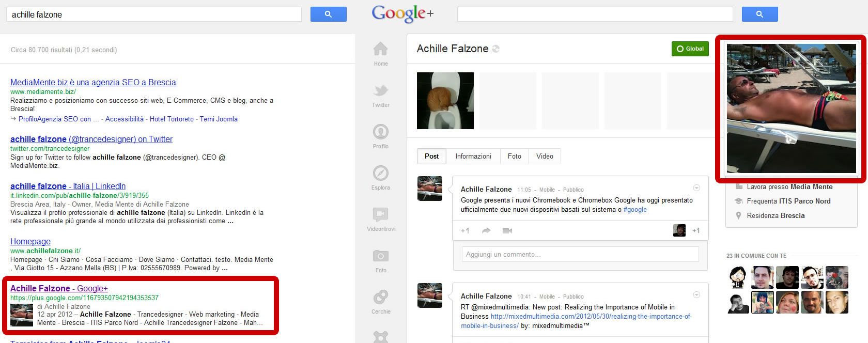Share the Chromebook post with arrow icon
The width and height of the screenshot is (868, 343).
coord(486,231)
